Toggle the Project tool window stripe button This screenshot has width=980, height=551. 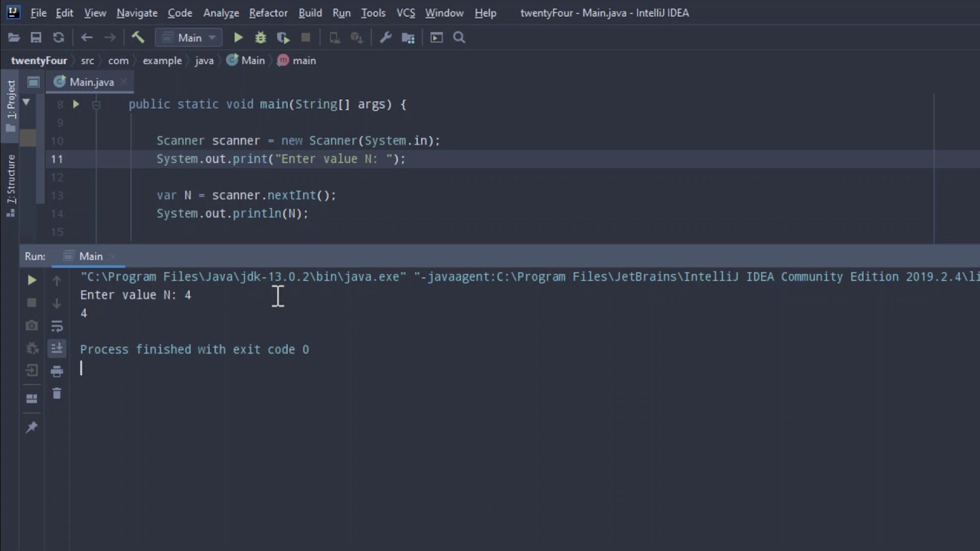click(11, 106)
